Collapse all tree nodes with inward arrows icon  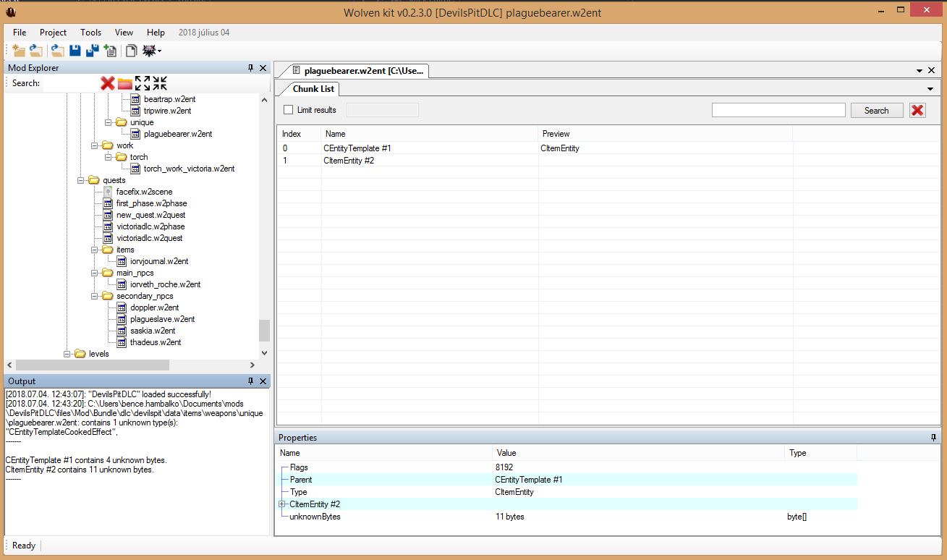160,83
